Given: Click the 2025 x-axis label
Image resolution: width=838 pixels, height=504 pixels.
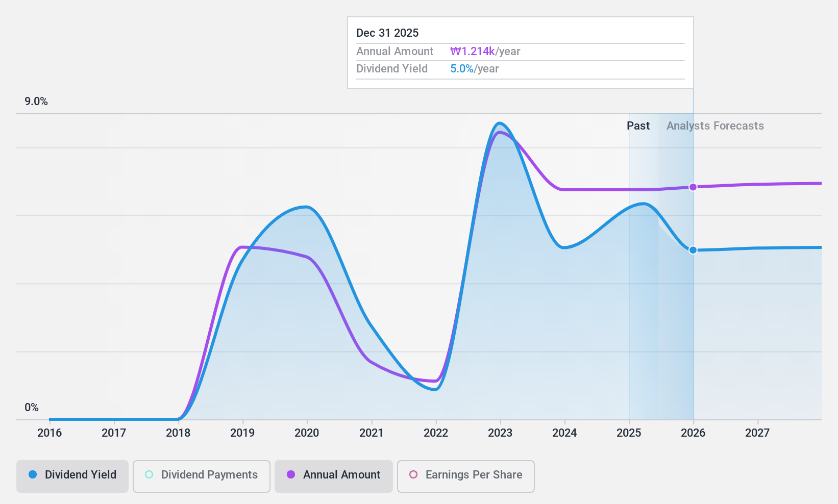Looking at the screenshot, I should point(629,433).
